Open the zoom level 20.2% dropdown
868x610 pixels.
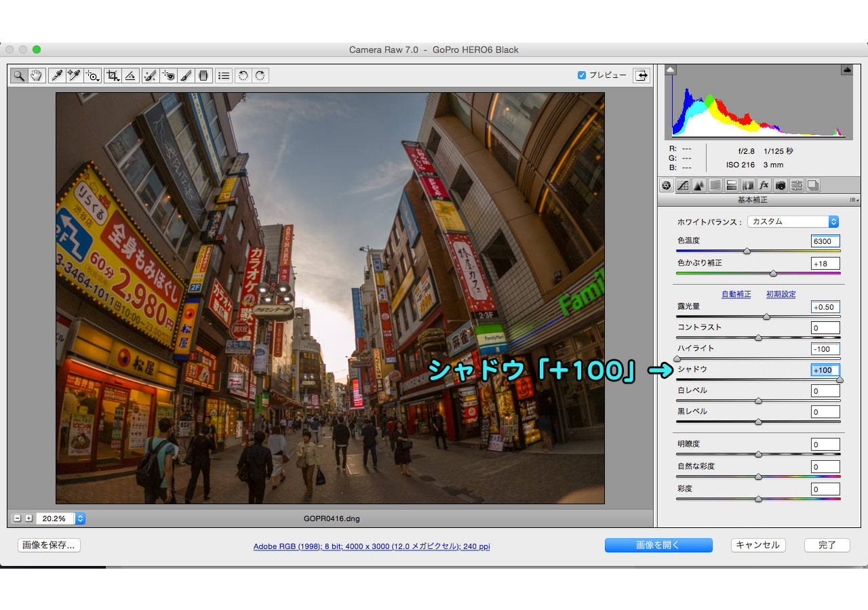point(80,518)
